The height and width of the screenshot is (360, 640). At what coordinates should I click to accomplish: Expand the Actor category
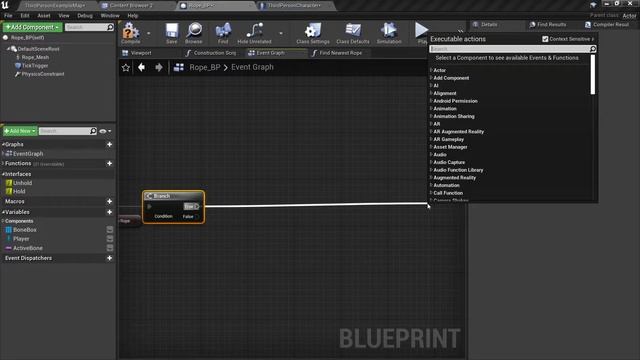click(431, 70)
